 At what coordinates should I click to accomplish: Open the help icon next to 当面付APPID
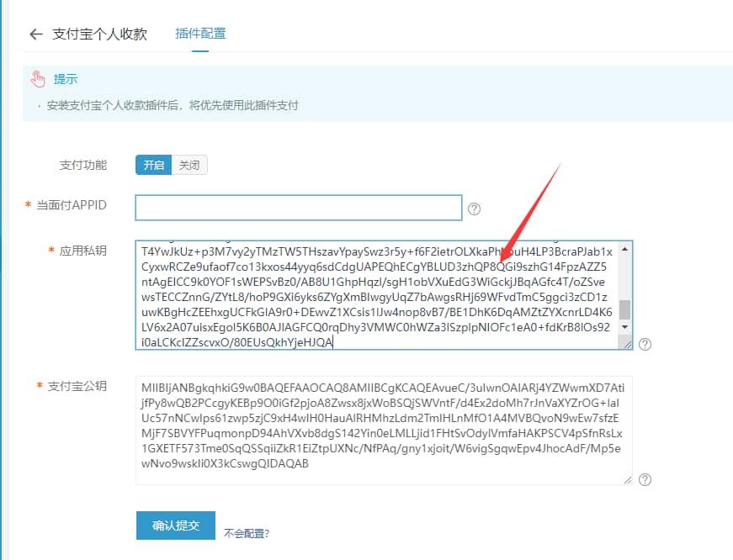point(474,209)
